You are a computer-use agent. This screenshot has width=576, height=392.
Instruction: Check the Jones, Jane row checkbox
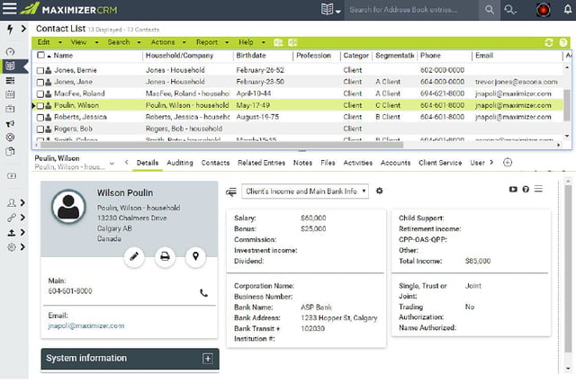click(40, 82)
